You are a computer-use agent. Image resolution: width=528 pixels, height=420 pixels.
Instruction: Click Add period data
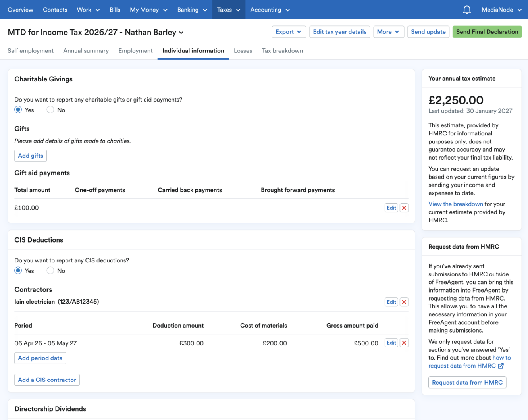point(40,358)
